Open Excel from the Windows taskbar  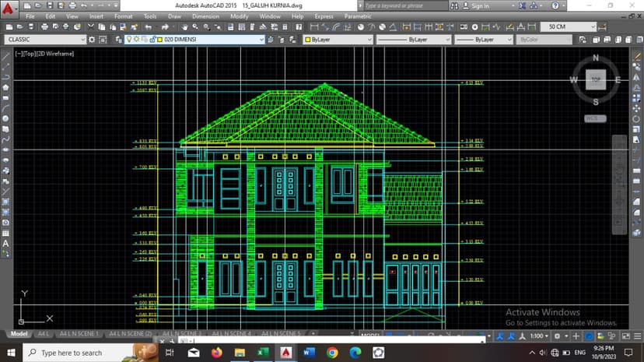[x=263, y=353]
